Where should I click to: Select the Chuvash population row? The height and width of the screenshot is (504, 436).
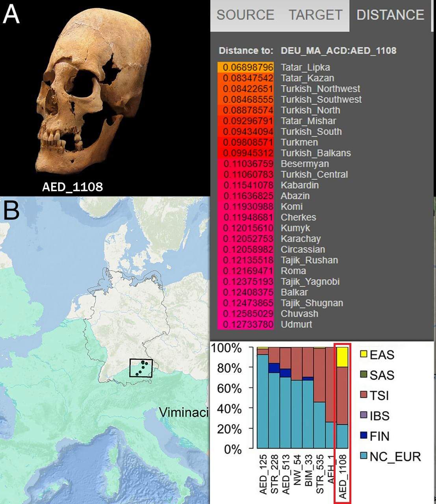pos(268,313)
